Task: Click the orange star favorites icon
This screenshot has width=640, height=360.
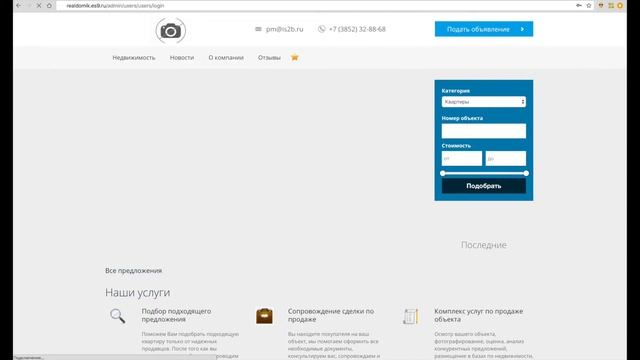Action: [295, 58]
